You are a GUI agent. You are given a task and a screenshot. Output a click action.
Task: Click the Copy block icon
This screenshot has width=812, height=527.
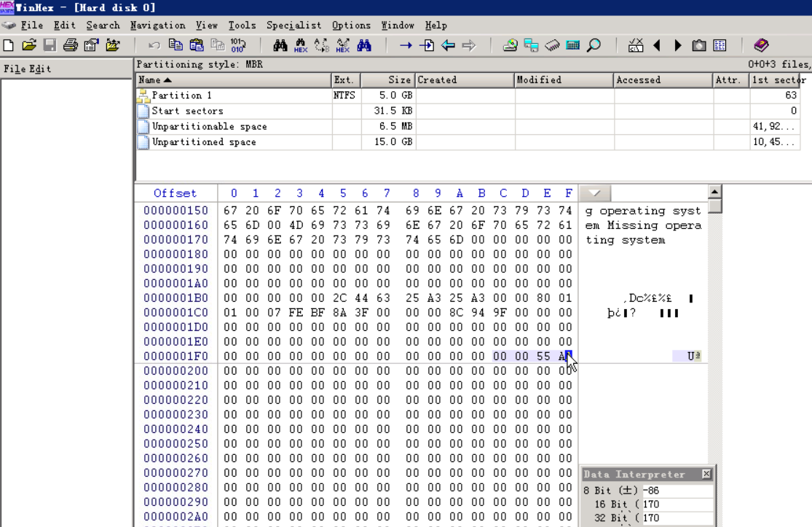point(176,46)
